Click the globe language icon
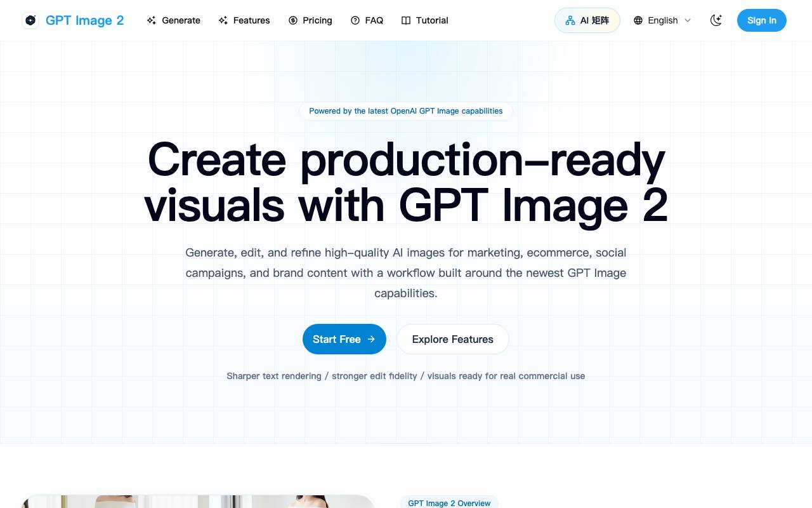This screenshot has height=508, width=812. click(638, 20)
